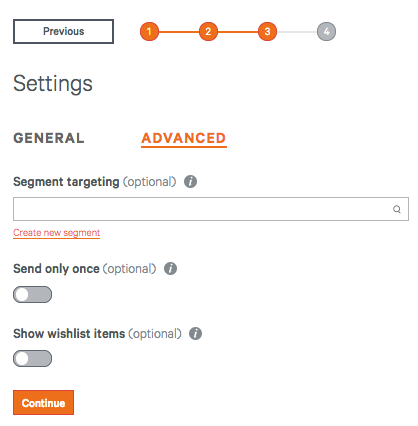Open info tooltip for Send only once
This screenshot has width=418, height=426.
[170, 268]
